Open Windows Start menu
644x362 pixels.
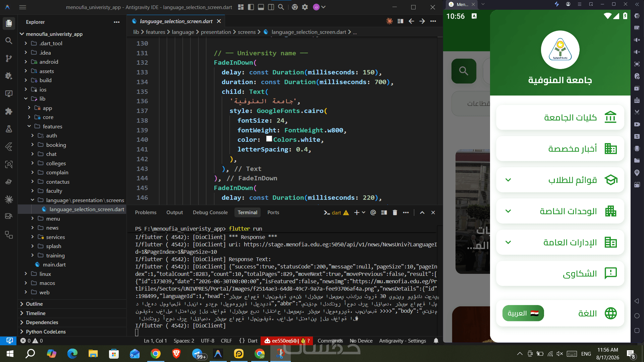click(x=10, y=354)
